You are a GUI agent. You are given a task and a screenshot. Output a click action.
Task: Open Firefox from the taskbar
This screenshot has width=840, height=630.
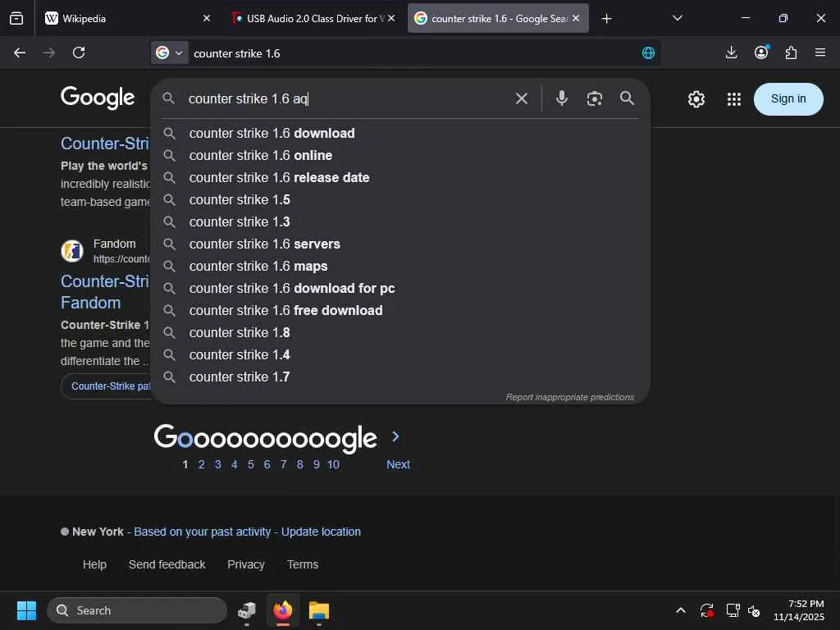point(283,610)
